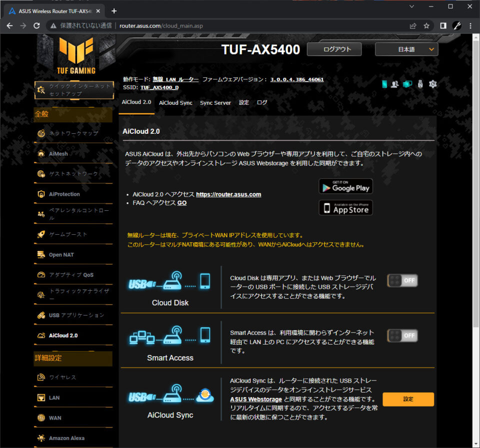The width and height of the screenshot is (480, 448).
Task: Open Chrome's three-dot menu
Action: point(470,26)
